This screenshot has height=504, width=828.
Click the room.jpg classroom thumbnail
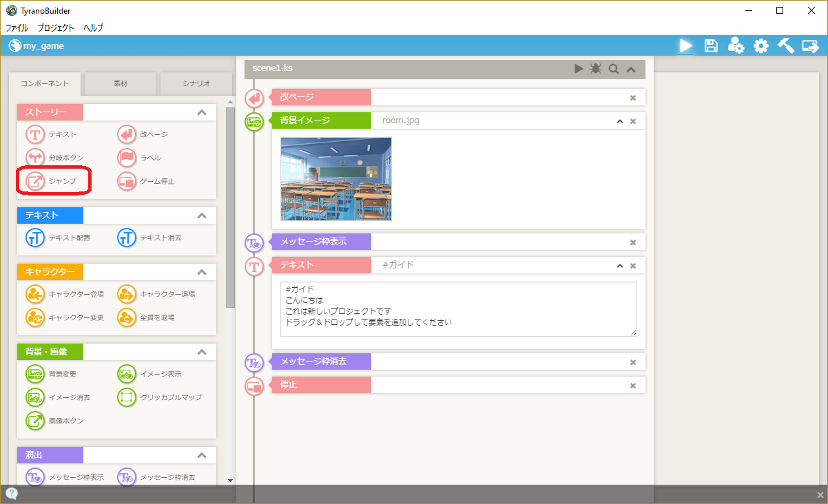336,179
